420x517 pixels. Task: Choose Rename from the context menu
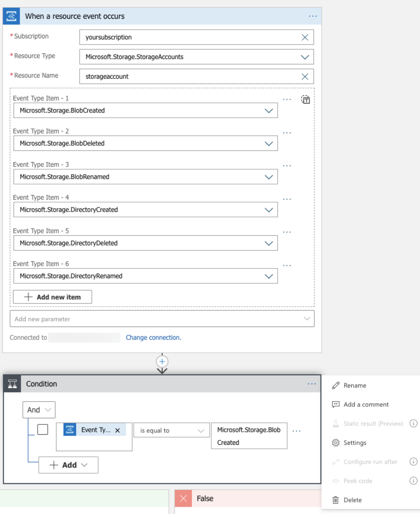click(x=354, y=386)
